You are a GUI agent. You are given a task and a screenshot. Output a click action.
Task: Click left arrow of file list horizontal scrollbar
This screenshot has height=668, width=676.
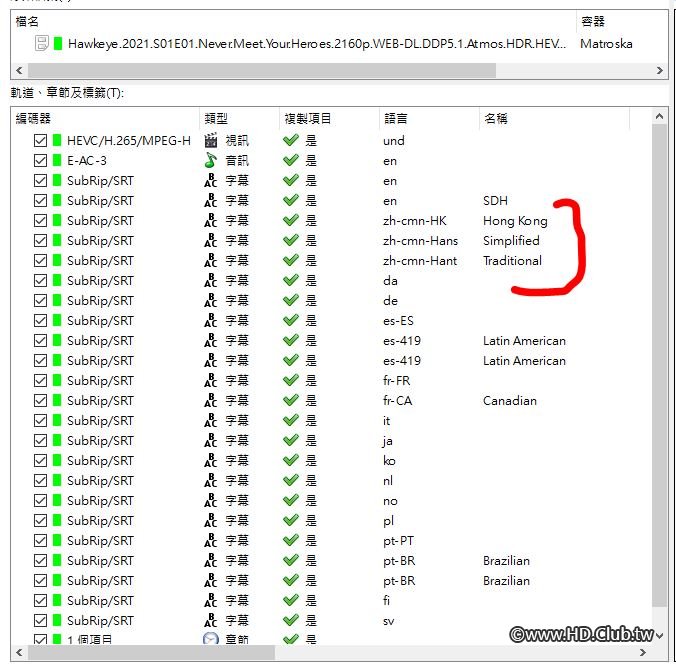click(19, 70)
